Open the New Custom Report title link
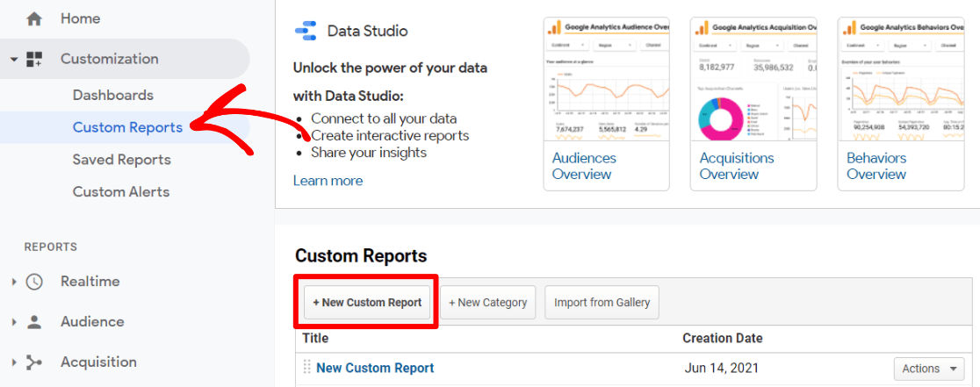This screenshot has width=980, height=387. pos(375,368)
